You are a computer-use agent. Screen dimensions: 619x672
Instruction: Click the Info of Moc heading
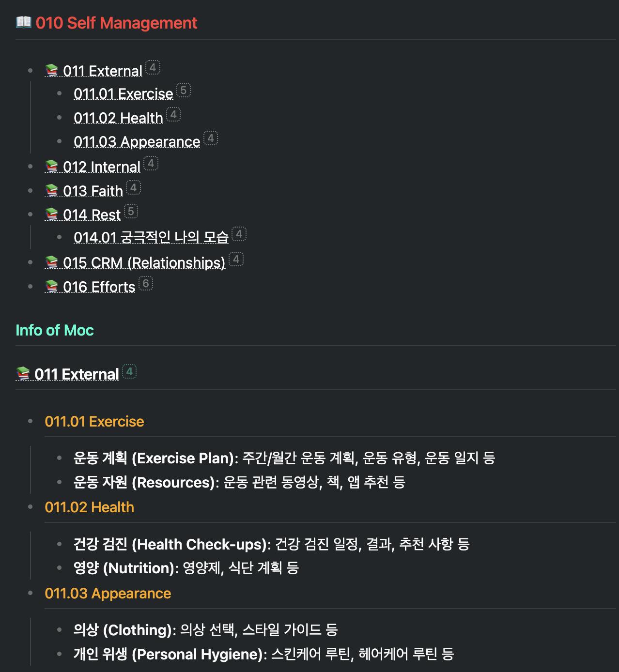(x=55, y=330)
